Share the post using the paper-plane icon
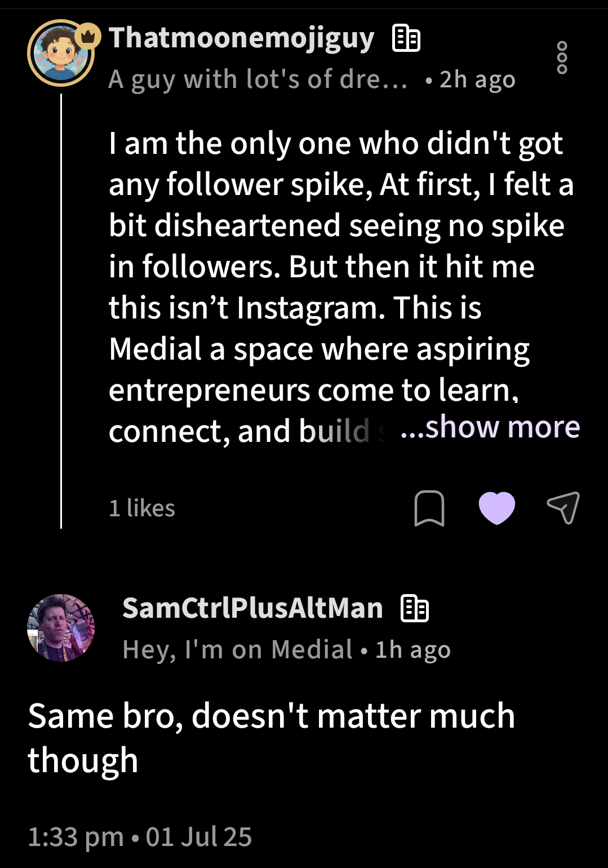The width and height of the screenshot is (608, 868). (x=563, y=508)
